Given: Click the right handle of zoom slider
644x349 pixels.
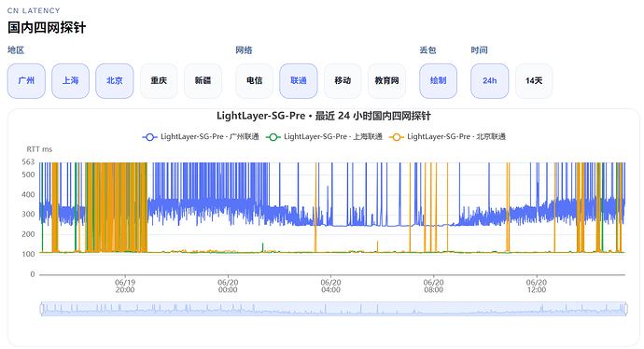Looking at the screenshot, I should pos(626,309).
